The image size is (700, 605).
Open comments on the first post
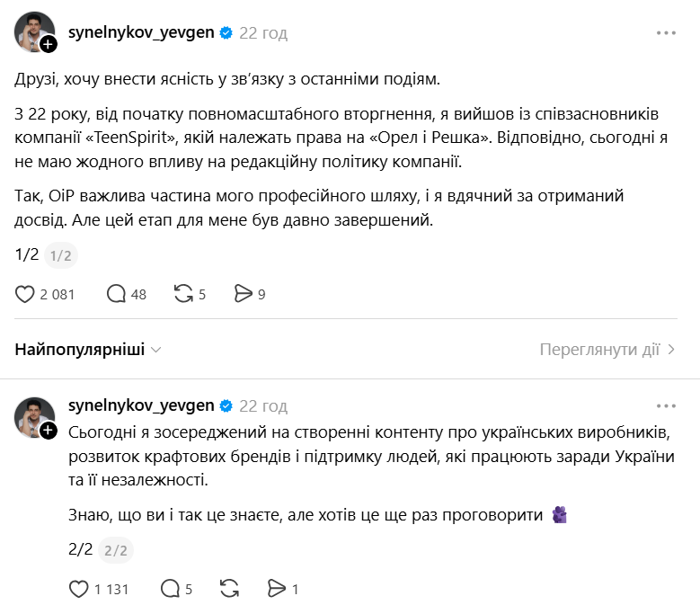coord(116,294)
